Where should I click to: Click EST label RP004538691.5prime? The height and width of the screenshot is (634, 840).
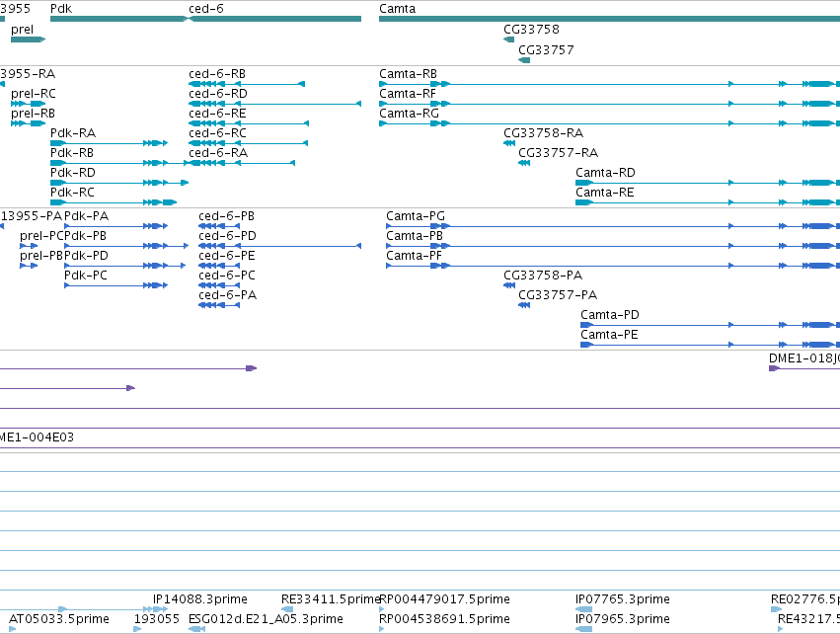click(x=444, y=619)
